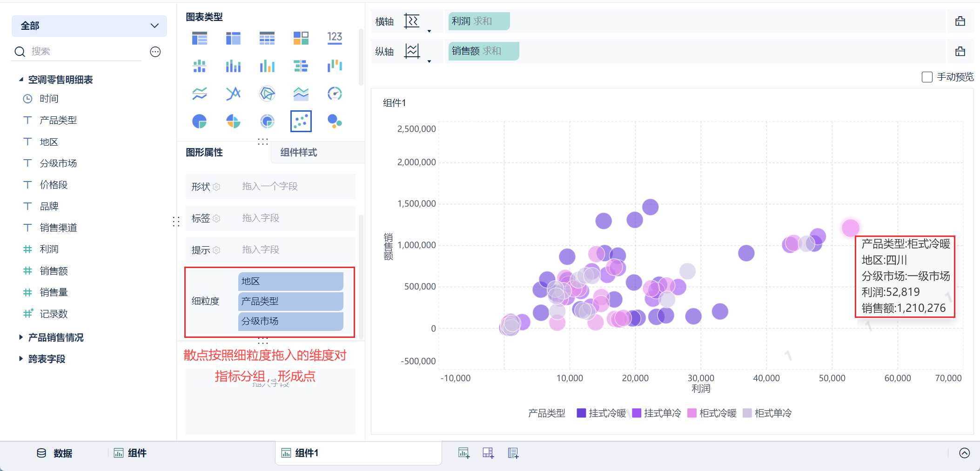
Task: Click the 销售额 求和 pill on 纵轴
Action: click(483, 51)
